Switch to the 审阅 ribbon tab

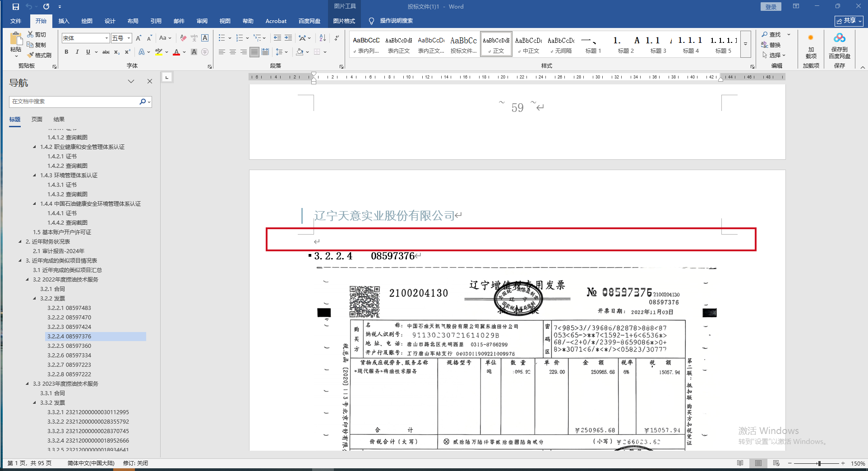(x=202, y=21)
